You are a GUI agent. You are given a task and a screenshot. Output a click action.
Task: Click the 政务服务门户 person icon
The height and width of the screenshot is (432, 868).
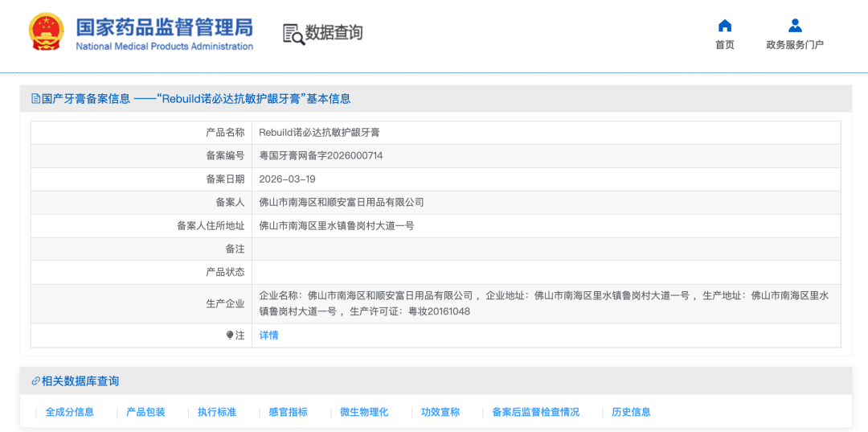click(795, 26)
